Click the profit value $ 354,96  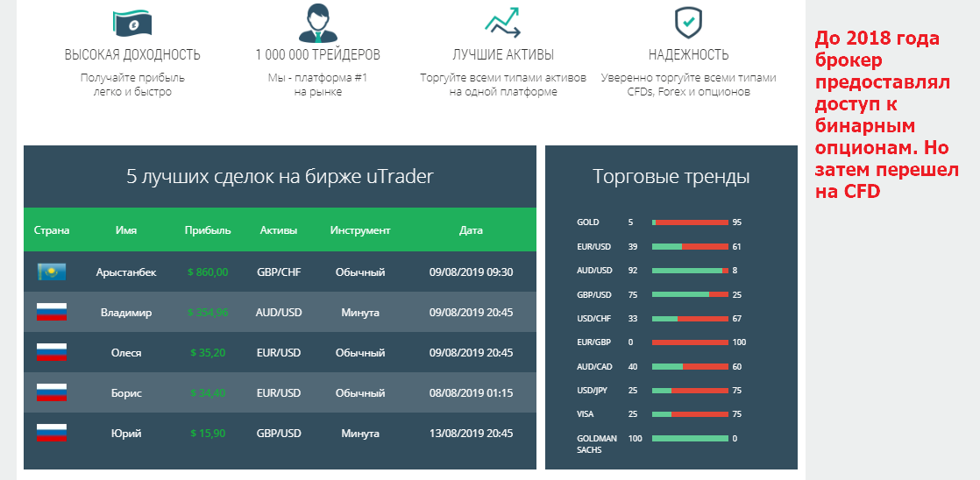[x=208, y=312]
